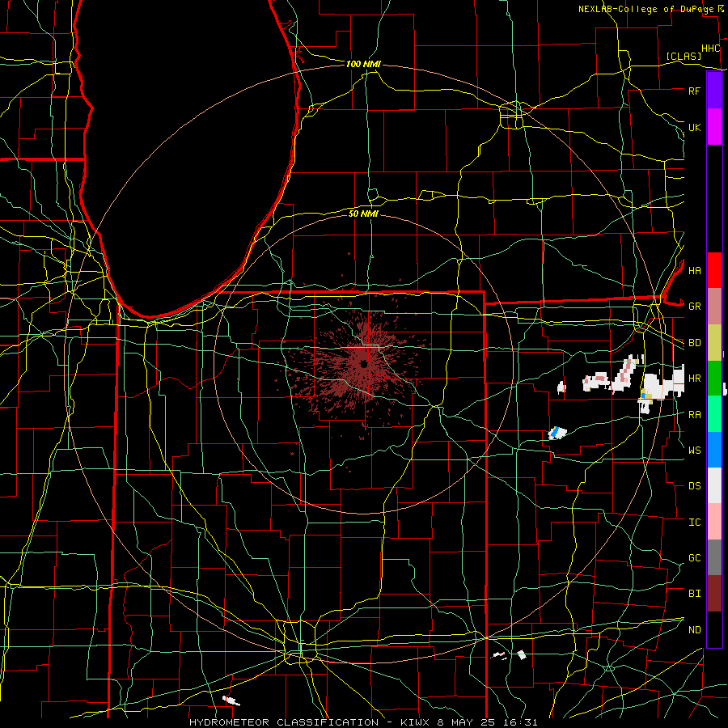Click the RA mint-green legend swatch
This screenshot has width=728, height=728.
tap(714, 414)
